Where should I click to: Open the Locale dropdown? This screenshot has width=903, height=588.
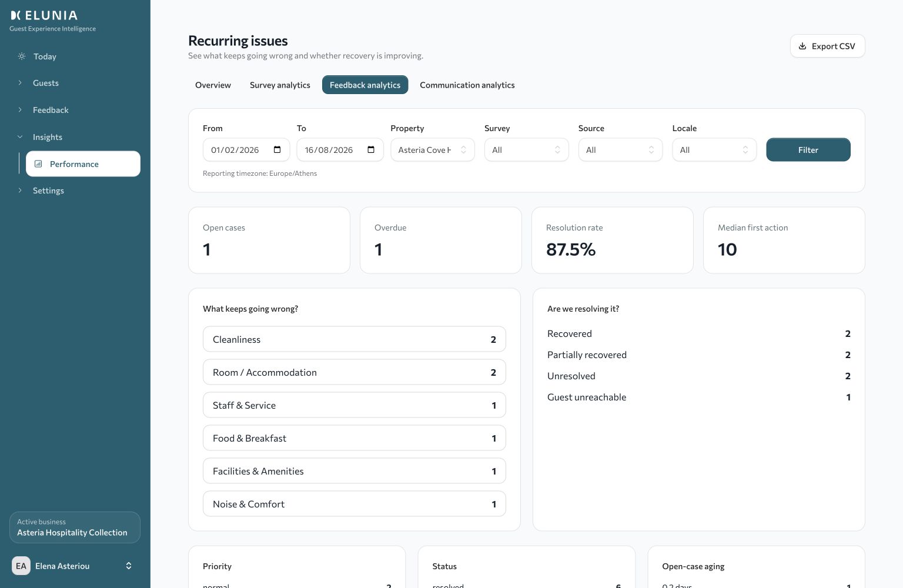[x=714, y=150]
